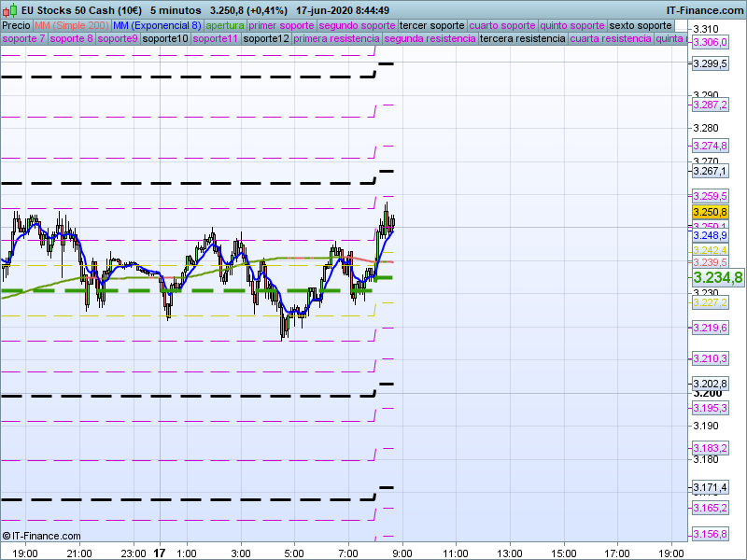
Task: Click the green 3.234,8 price tag
Action: pos(717,277)
